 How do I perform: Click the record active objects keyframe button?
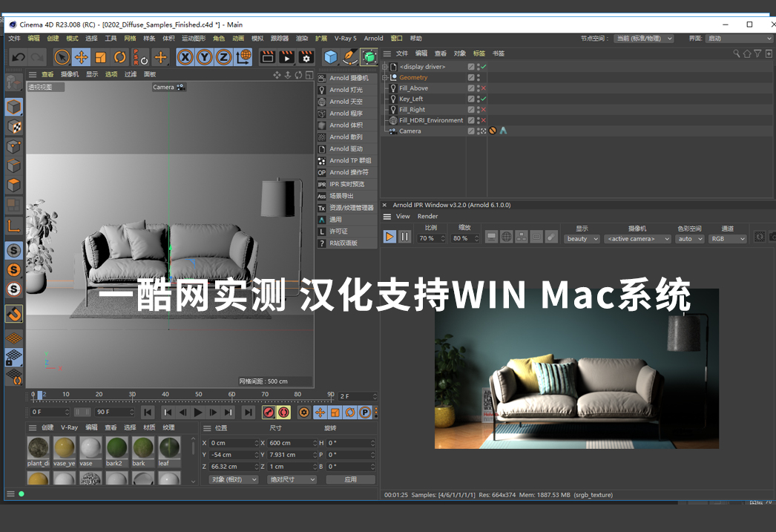click(269, 413)
